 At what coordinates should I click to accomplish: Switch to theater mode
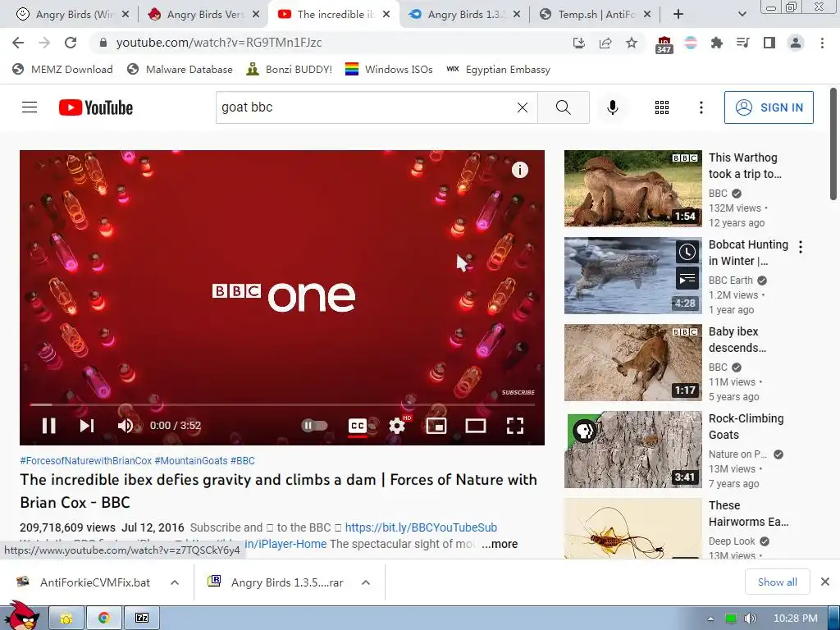tap(476, 426)
